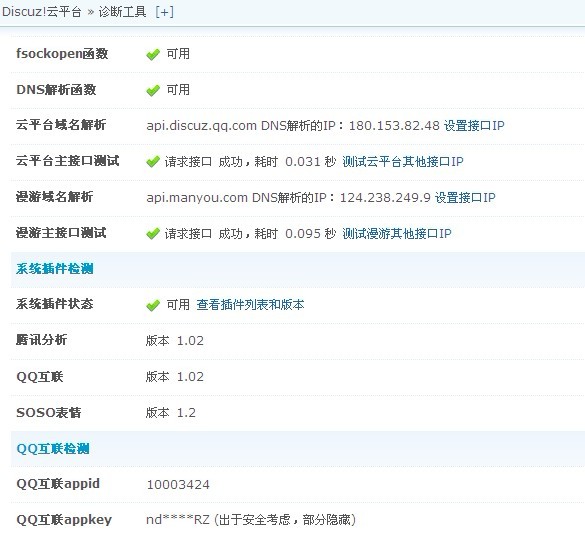
Task: Open 测试漫游其他接口IP link
Action: 397,234
